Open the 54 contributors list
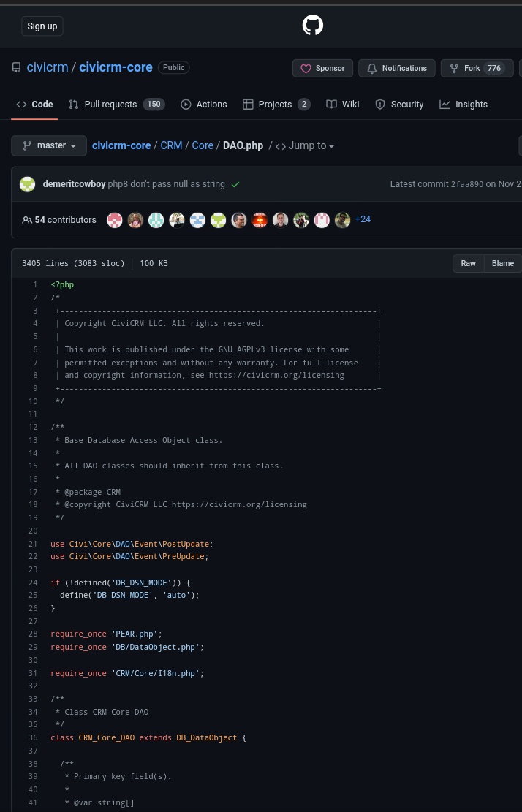 tap(59, 220)
